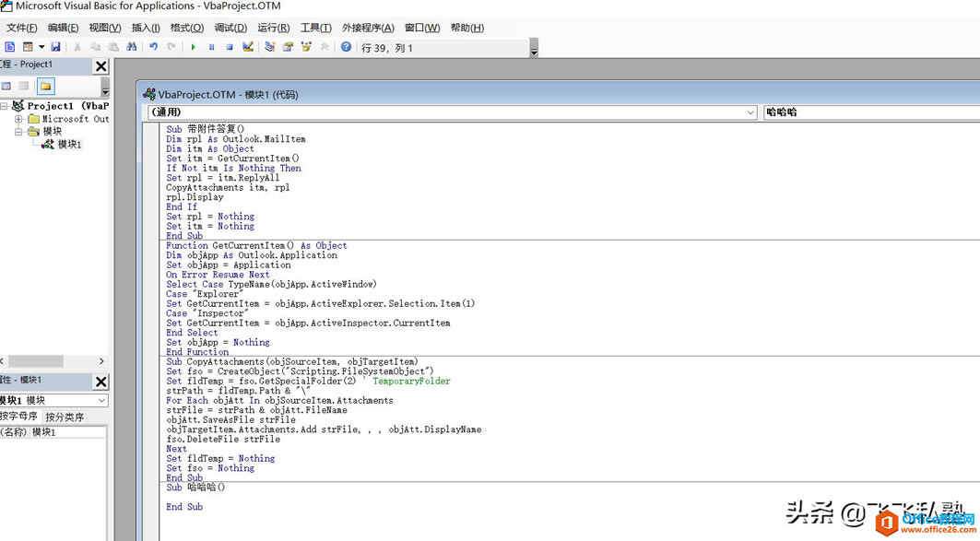Open the 调试(D) menu

click(x=230, y=28)
